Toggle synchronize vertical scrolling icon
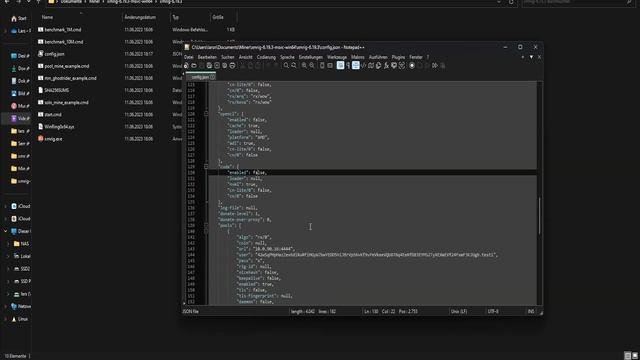640x360 pixels. tap(322, 65)
